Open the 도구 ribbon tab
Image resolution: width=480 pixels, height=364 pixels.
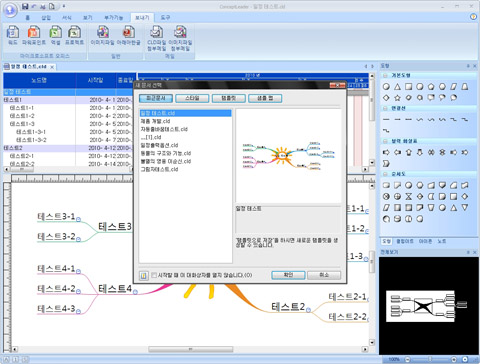pyautogui.click(x=165, y=18)
